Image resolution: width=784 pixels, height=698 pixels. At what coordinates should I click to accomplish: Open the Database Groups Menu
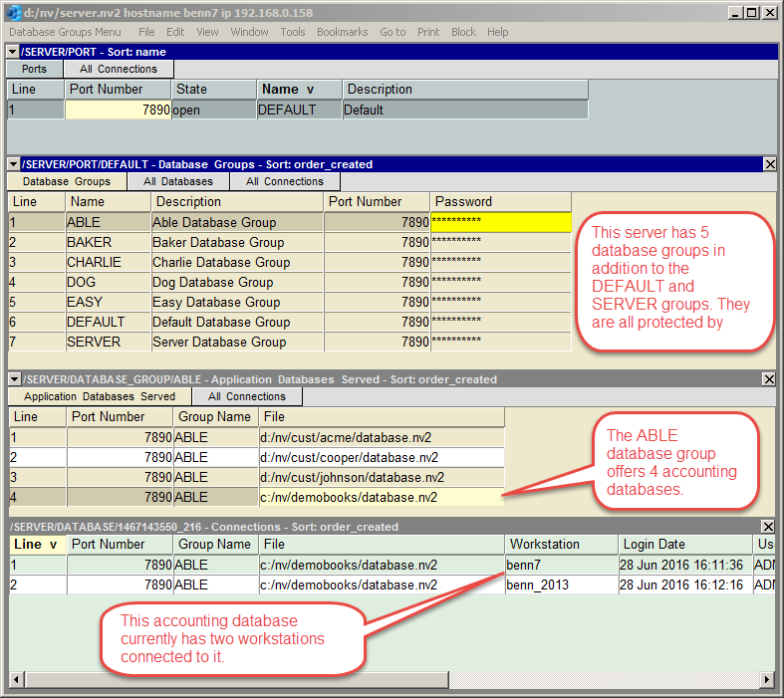coord(65,32)
